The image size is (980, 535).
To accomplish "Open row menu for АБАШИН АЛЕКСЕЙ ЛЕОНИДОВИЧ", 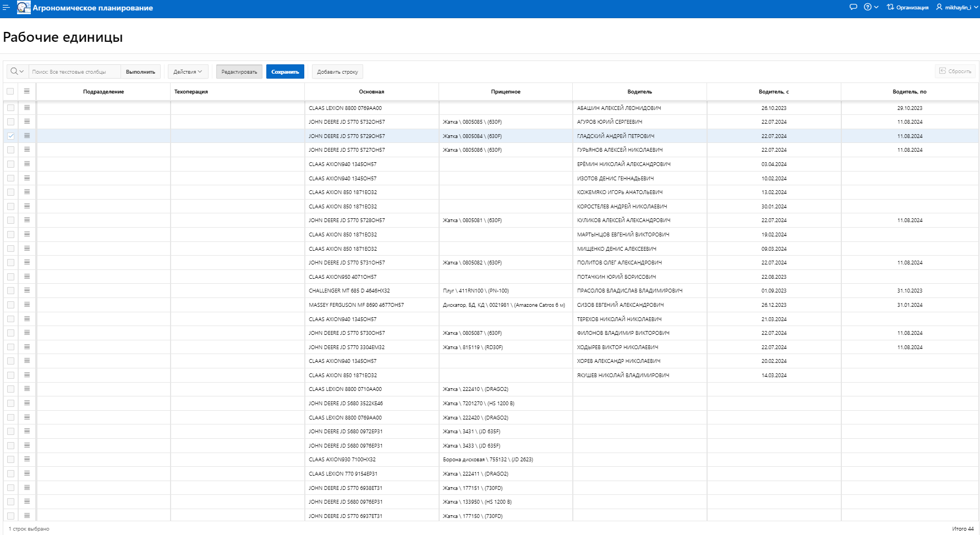I will [26, 108].
